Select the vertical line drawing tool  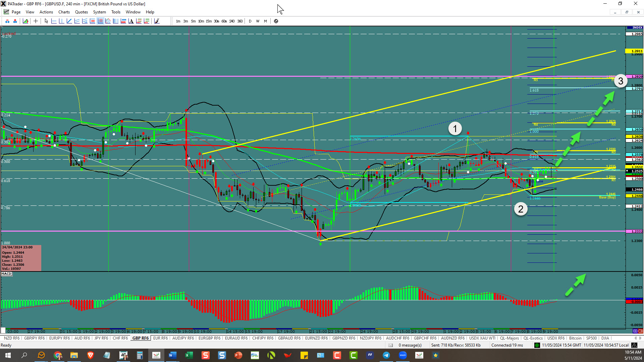tap(61, 21)
